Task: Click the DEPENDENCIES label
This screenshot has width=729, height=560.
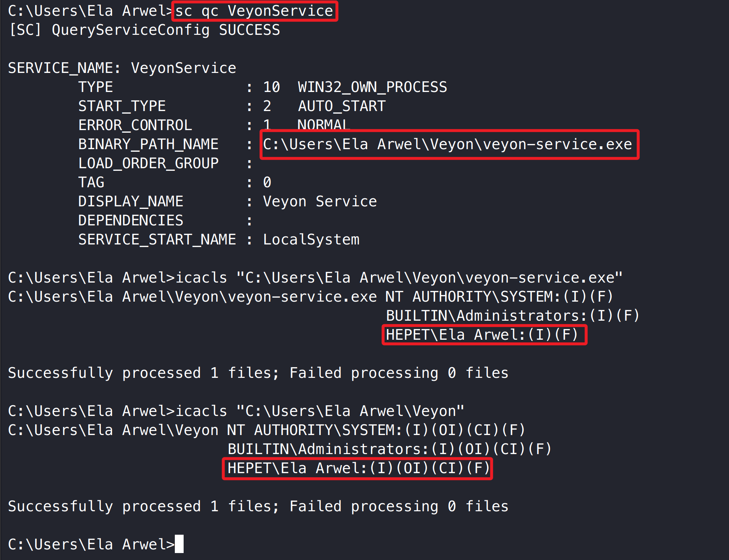Action: pyautogui.click(x=130, y=221)
